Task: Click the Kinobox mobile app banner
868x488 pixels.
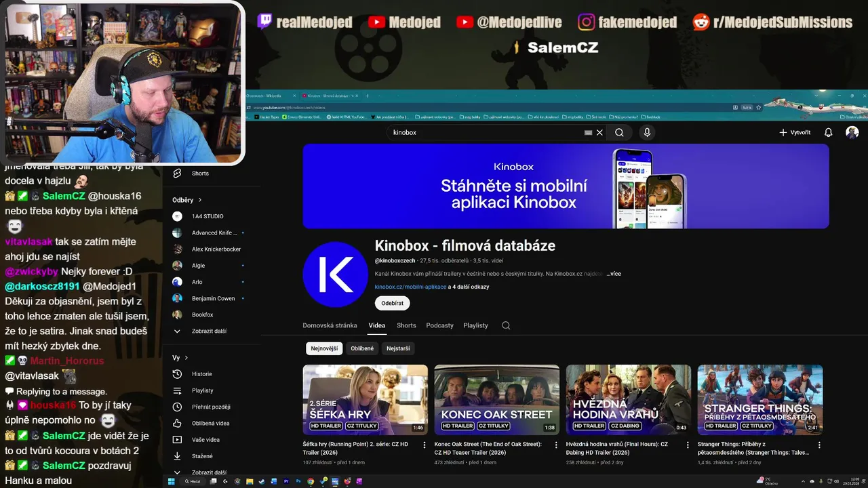Action: coord(566,186)
